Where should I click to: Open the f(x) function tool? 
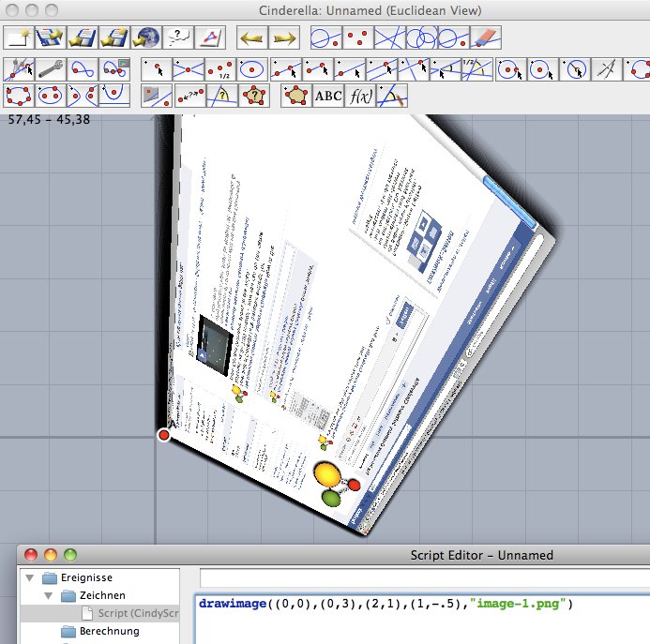360,96
